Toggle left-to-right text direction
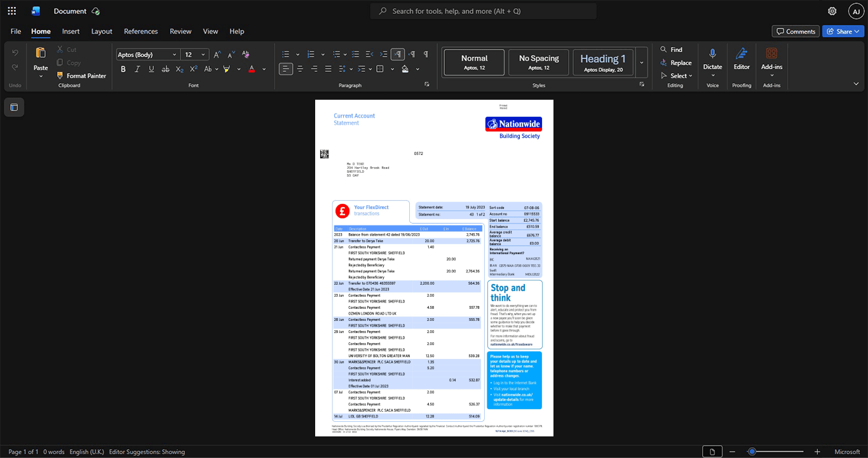The image size is (868, 458). pyautogui.click(x=398, y=55)
